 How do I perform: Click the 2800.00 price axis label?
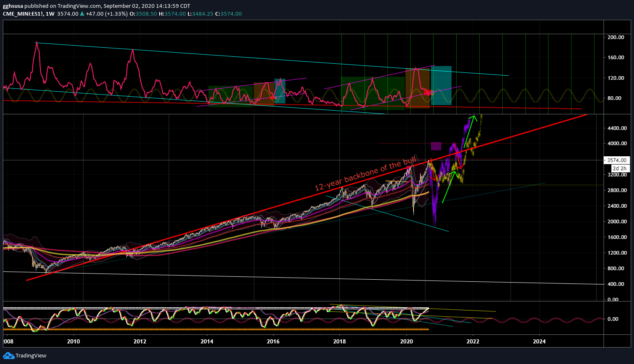point(617,190)
